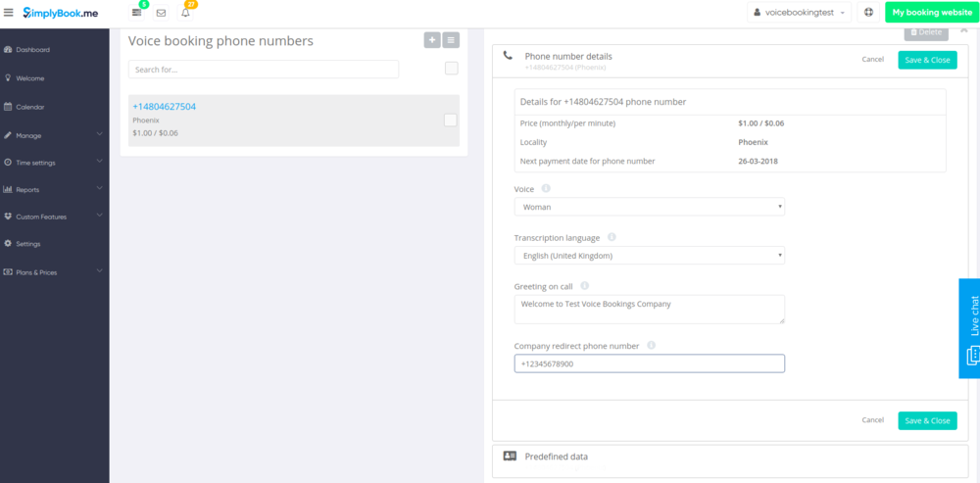This screenshot has width=980, height=483.
Task: Click info icon beside Transcription language
Action: tap(612, 237)
